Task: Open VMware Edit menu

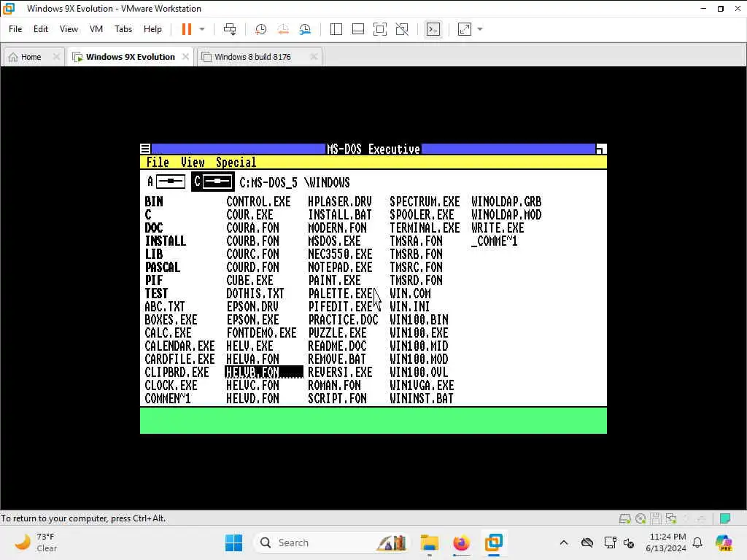Action: tap(41, 29)
